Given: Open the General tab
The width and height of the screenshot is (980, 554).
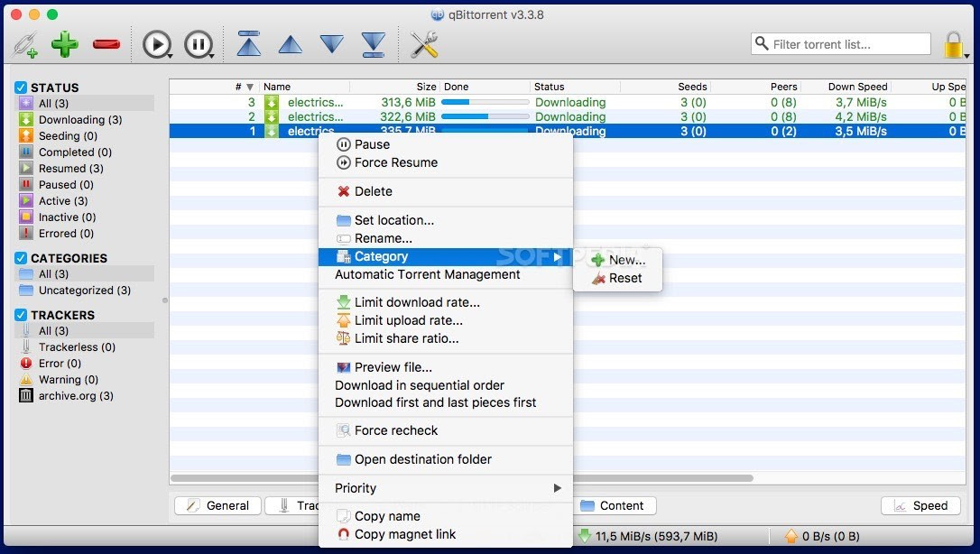Looking at the screenshot, I should tap(217, 505).
